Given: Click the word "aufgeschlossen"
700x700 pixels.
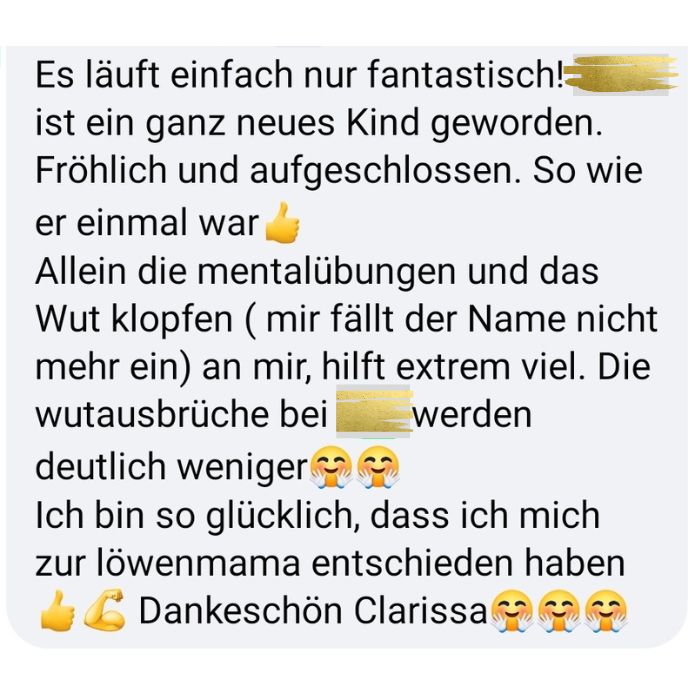Looking at the screenshot, I should [381, 172].
